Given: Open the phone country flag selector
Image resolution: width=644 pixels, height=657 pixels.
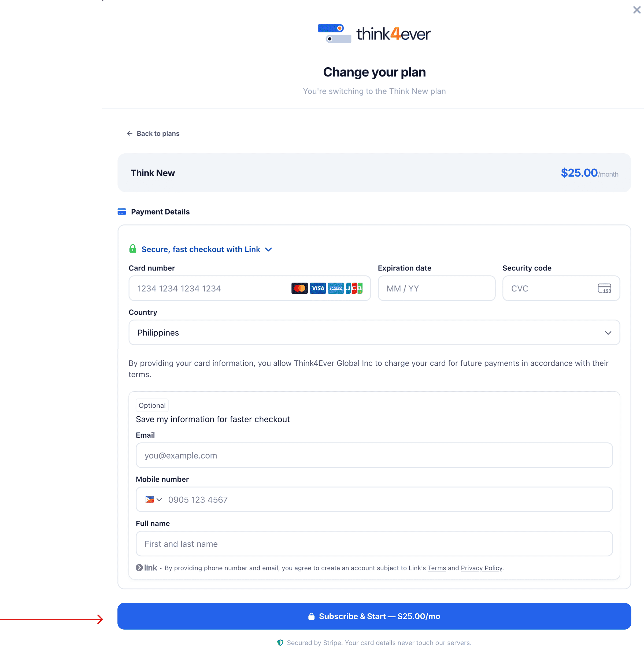Looking at the screenshot, I should coord(153,499).
